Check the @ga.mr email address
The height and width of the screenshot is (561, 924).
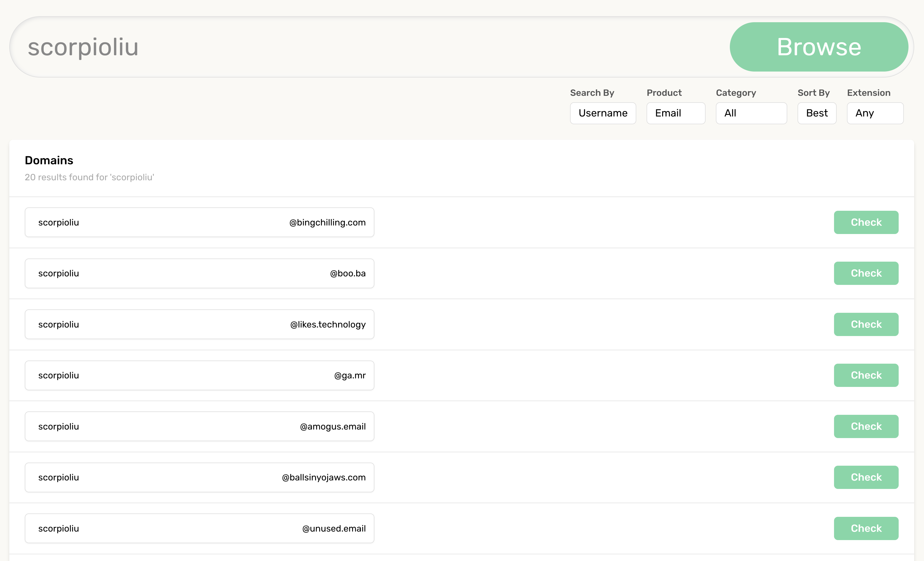click(866, 375)
